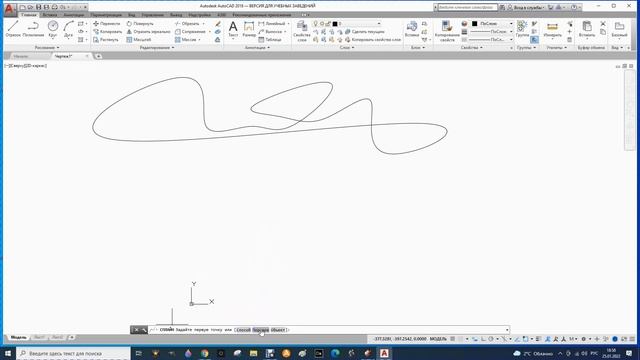Expand the Свойства panel
The width and height of the screenshot is (640, 360).
[471, 48]
